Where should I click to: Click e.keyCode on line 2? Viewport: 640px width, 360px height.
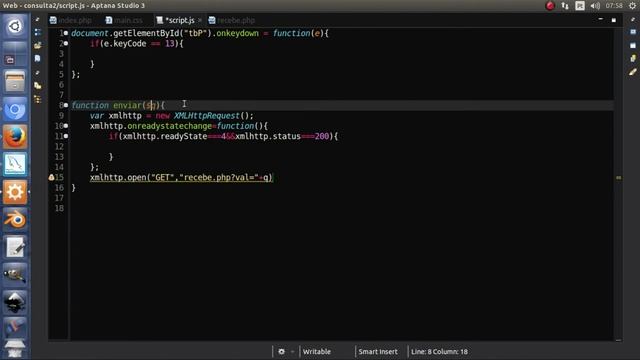125,43
